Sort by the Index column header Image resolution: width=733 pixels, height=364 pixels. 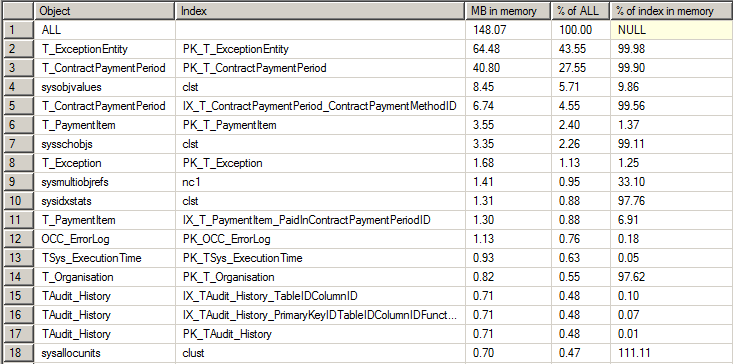320,11
